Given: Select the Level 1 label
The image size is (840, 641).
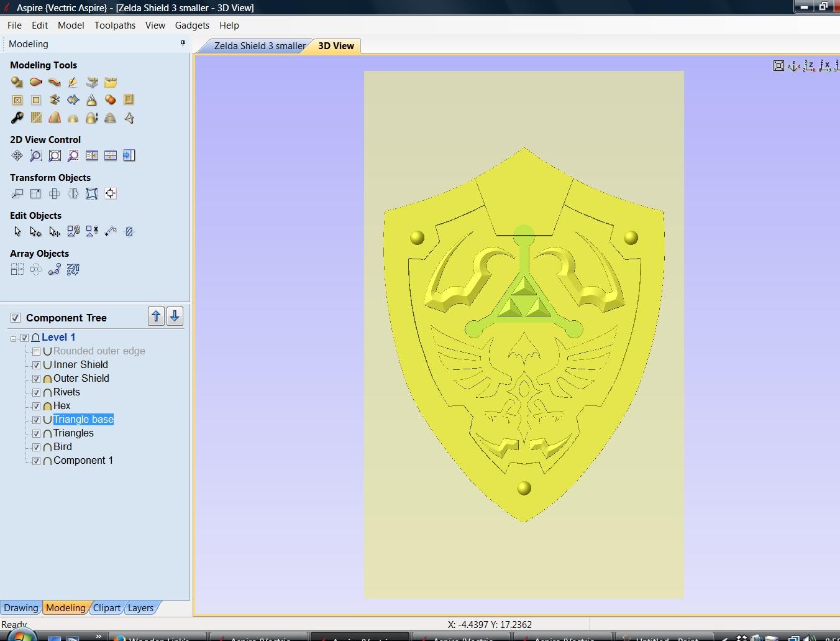Looking at the screenshot, I should click(x=58, y=338).
